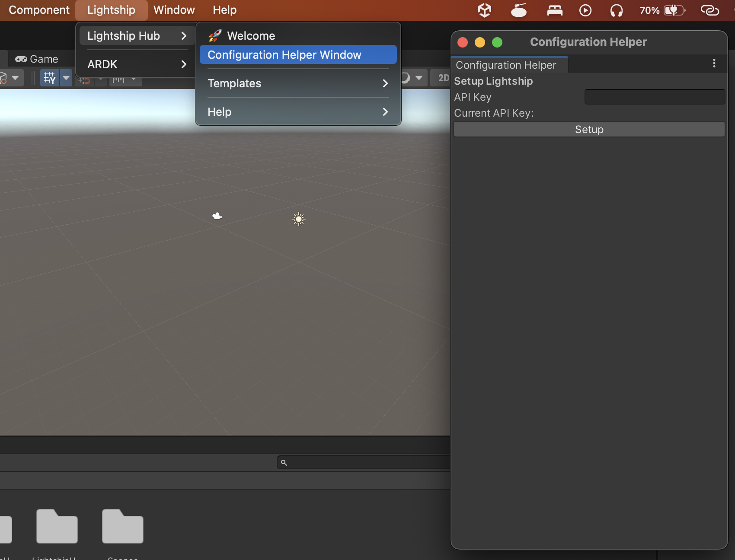The image size is (735, 560).
Task: Open the scene pivot dropdown arrow
Action: tap(15, 79)
